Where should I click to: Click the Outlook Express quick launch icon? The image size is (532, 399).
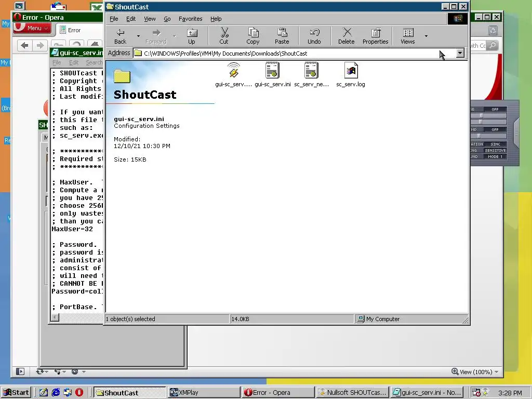pos(67,393)
